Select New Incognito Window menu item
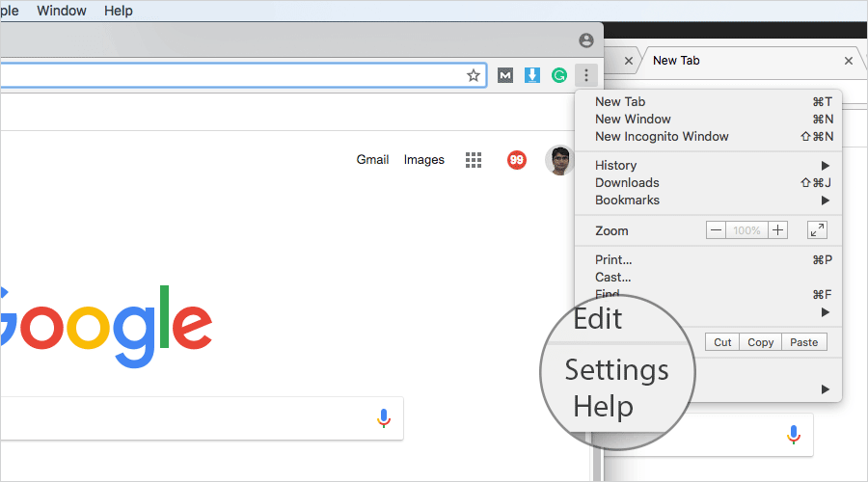This screenshot has height=482, width=868. tap(709, 136)
